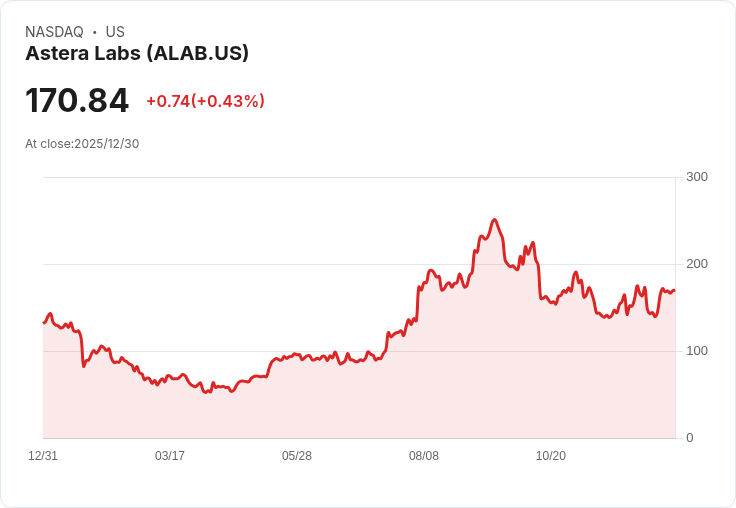This screenshot has width=736, height=508.
Task: Click the bullet separator between NASDAQ and US
Action: tap(95, 33)
